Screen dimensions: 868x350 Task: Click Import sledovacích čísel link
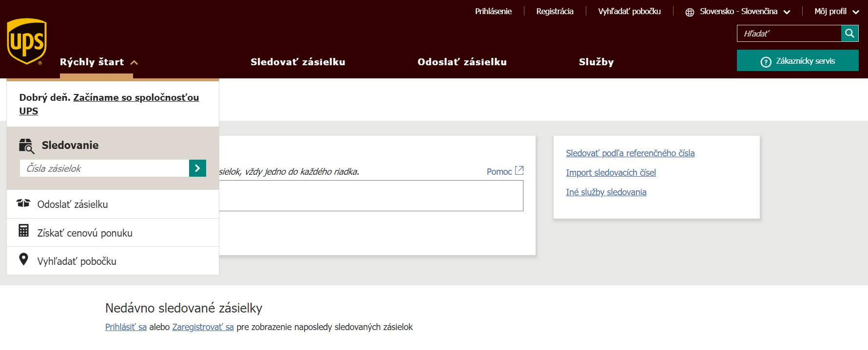(611, 172)
